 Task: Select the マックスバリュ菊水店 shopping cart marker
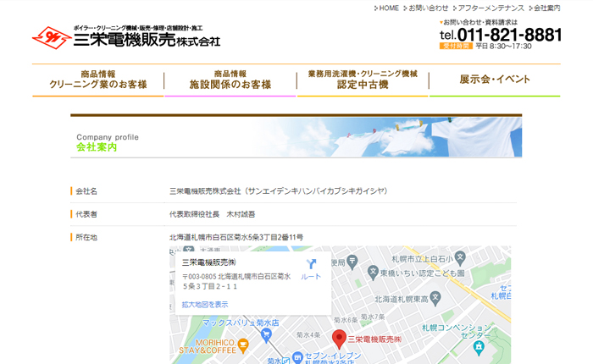tap(267, 335)
